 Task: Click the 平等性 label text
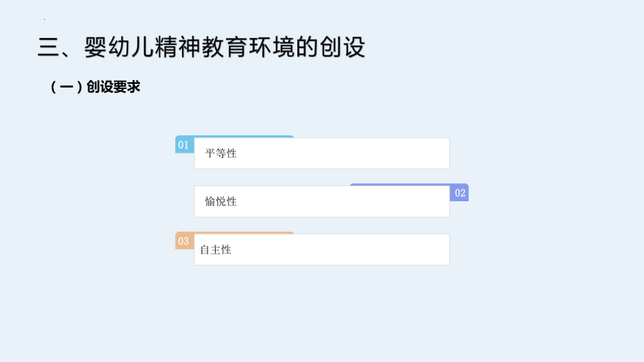coord(221,153)
